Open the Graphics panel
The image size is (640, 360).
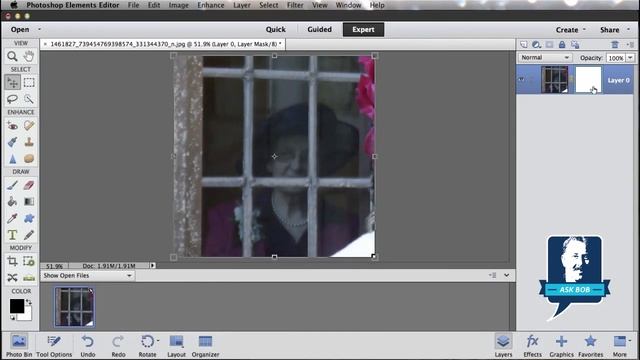(x=561, y=346)
